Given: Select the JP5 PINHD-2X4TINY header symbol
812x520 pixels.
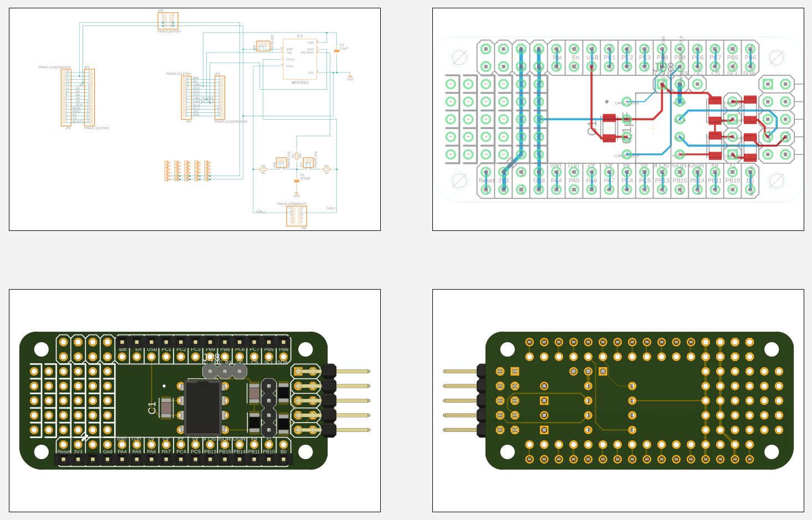Looking at the screenshot, I should pos(167,21).
